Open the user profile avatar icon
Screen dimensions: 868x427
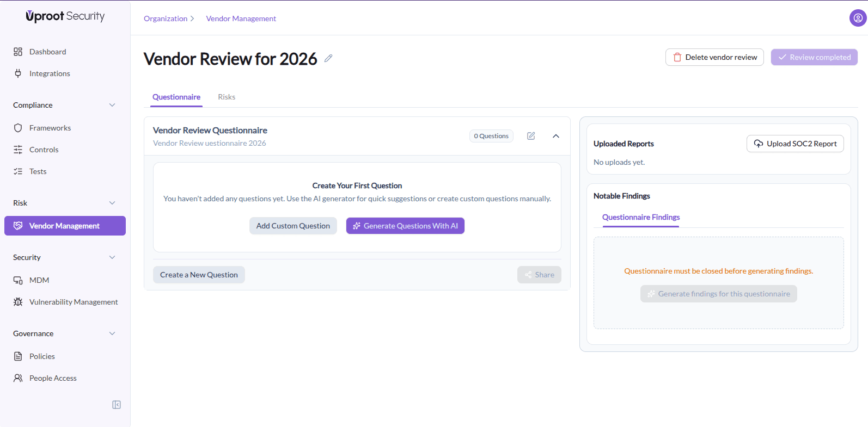tap(858, 18)
